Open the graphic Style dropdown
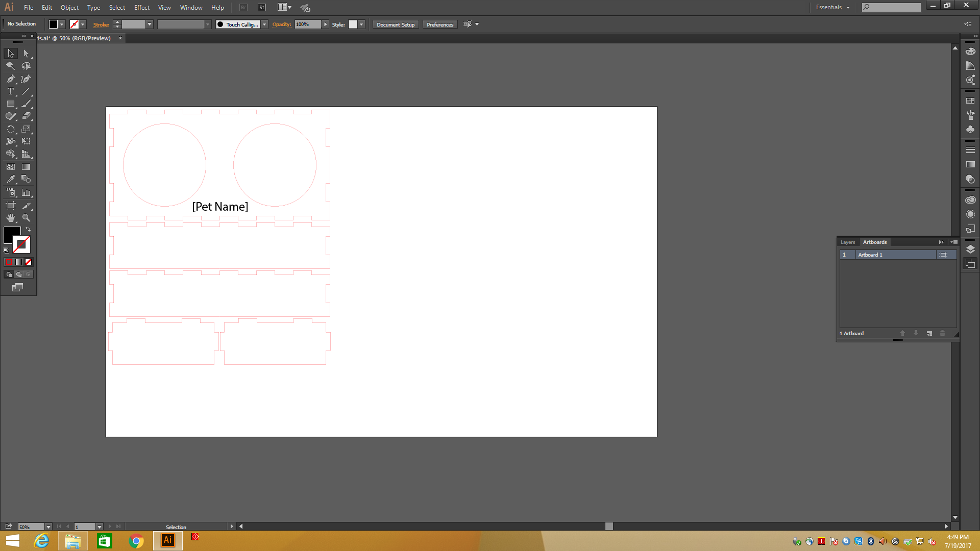Viewport: 980px width, 551px height. pos(361,24)
